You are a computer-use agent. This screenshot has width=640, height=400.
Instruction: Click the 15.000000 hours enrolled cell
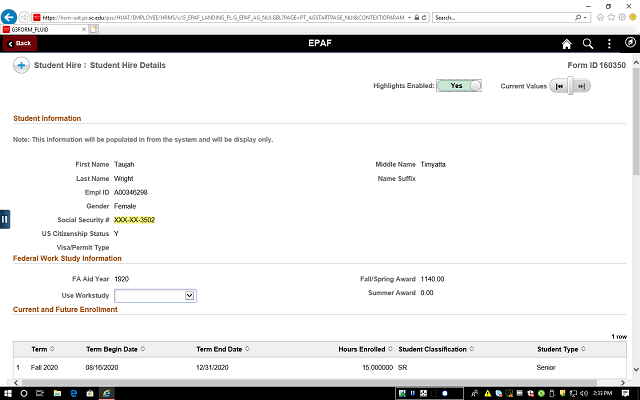378,367
